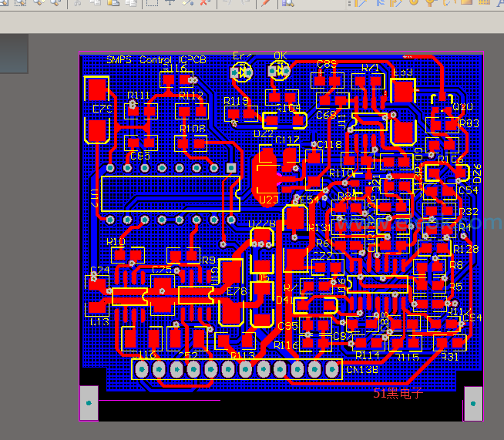504x440 pixels.
Task: Click the R83 designator text
Action: 469,123
